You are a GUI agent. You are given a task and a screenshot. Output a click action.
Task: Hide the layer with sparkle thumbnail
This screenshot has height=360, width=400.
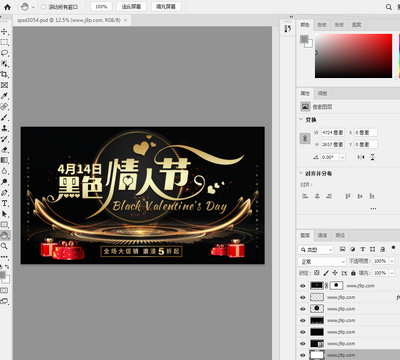pyautogui.click(x=303, y=320)
